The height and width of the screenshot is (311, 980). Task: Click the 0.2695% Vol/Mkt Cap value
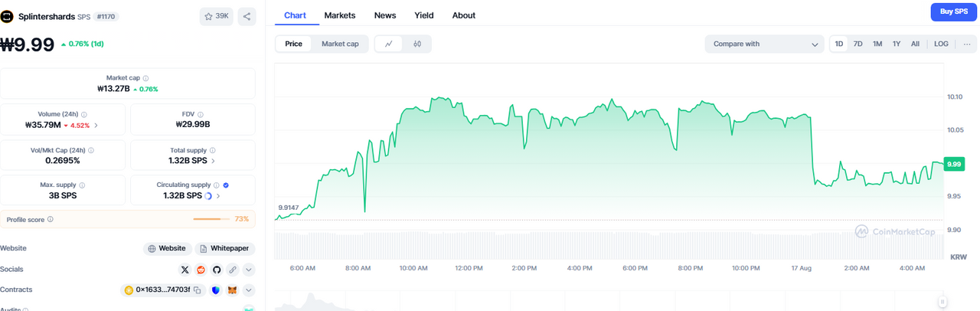point(63,161)
